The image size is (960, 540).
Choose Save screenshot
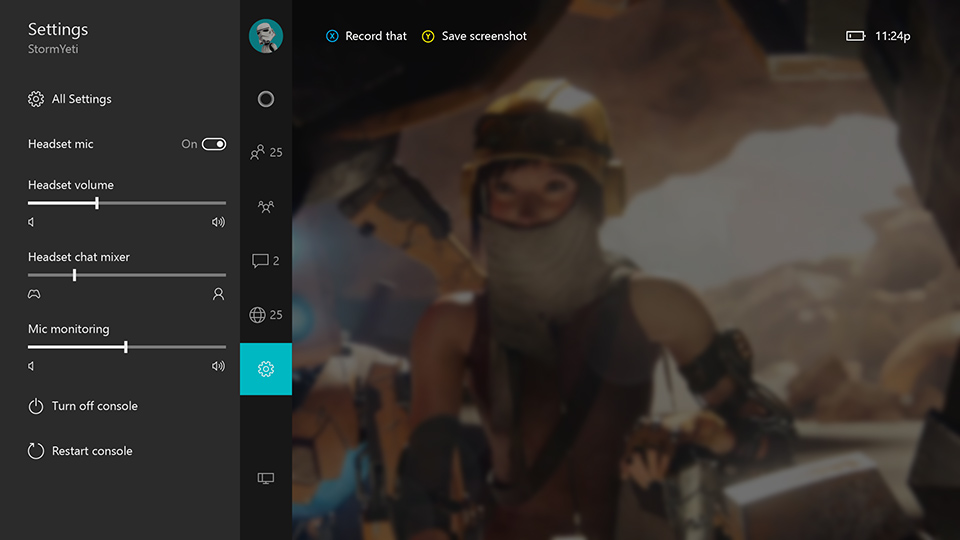point(474,36)
